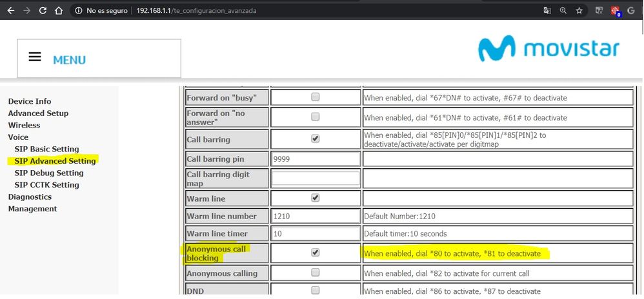Click the browser back arrow
This screenshot has height=299, width=644.
pos(10,11)
